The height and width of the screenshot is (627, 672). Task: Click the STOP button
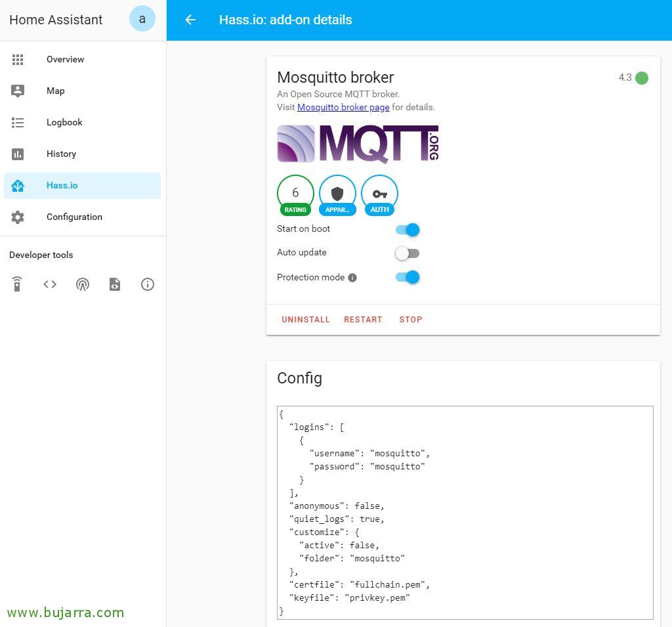click(x=411, y=320)
